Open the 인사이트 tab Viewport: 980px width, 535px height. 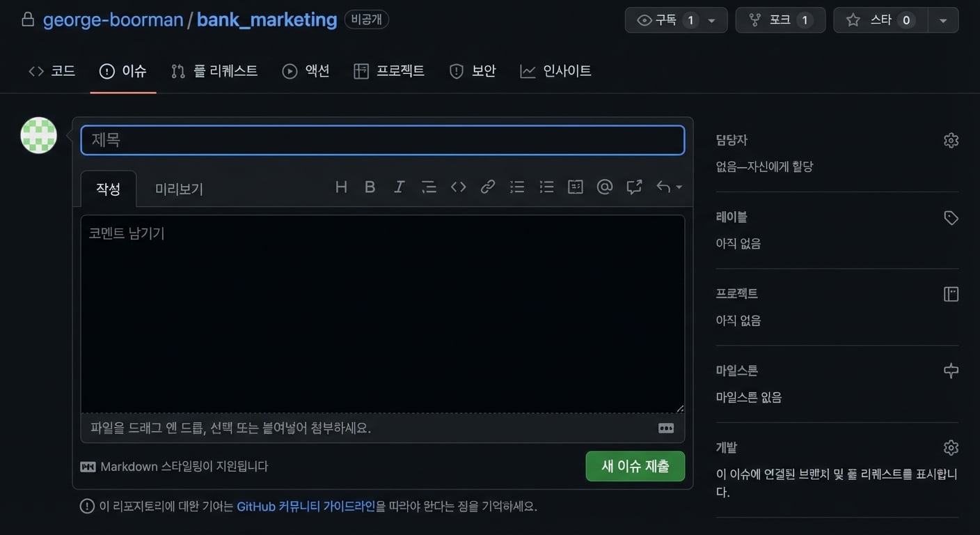(556, 70)
